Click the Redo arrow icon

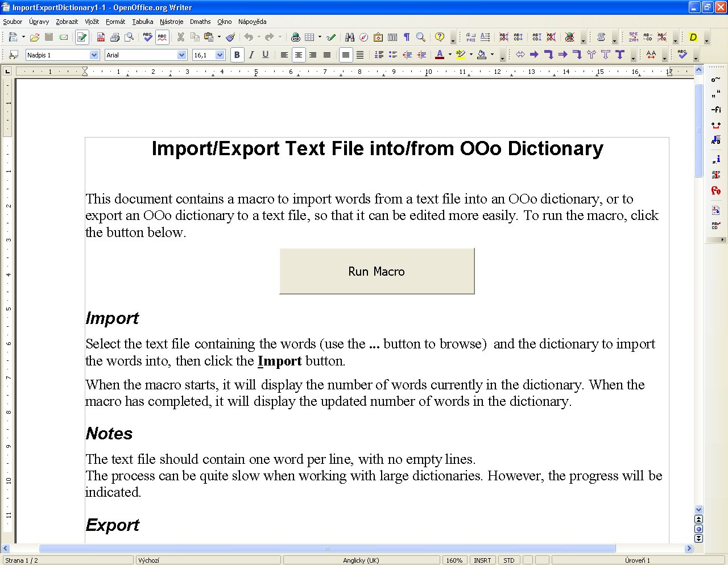[x=270, y=37]
